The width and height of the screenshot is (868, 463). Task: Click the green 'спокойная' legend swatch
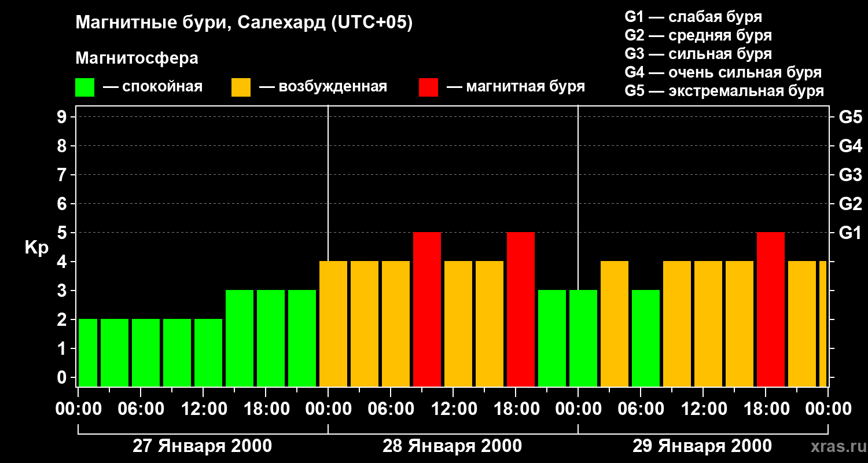85,87
